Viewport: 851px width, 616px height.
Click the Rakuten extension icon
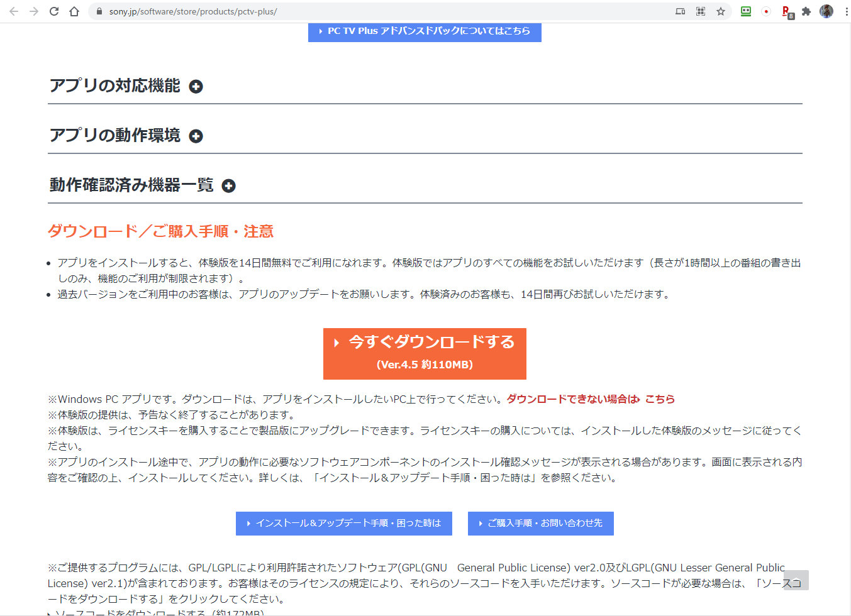786,11
